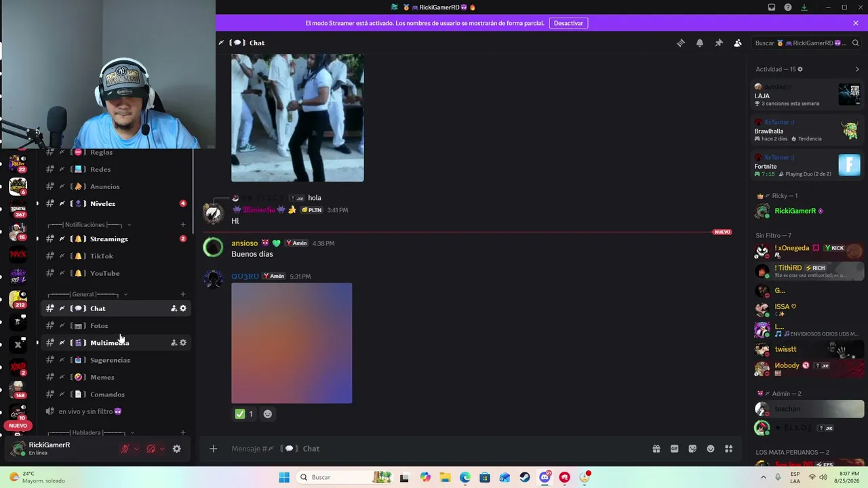Open the Edit Channel gear on Multimedia
This screenshot has width=868, height=488.
[x=183, y=343]
